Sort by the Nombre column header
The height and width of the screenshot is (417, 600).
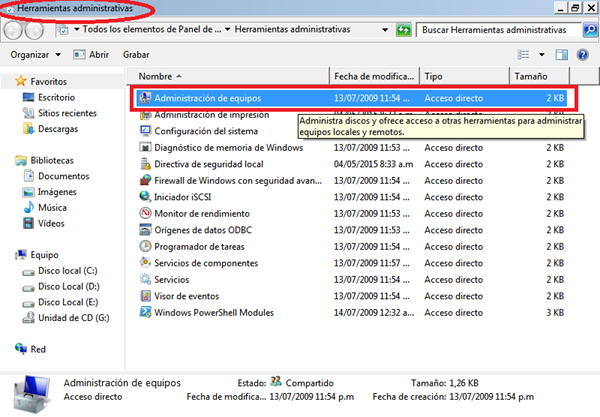tap(228, 77)
